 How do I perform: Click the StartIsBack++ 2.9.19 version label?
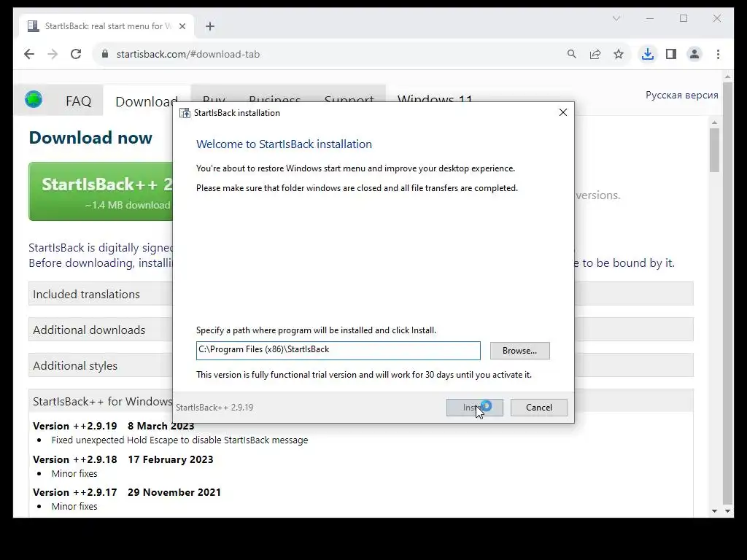coord(214,408)
